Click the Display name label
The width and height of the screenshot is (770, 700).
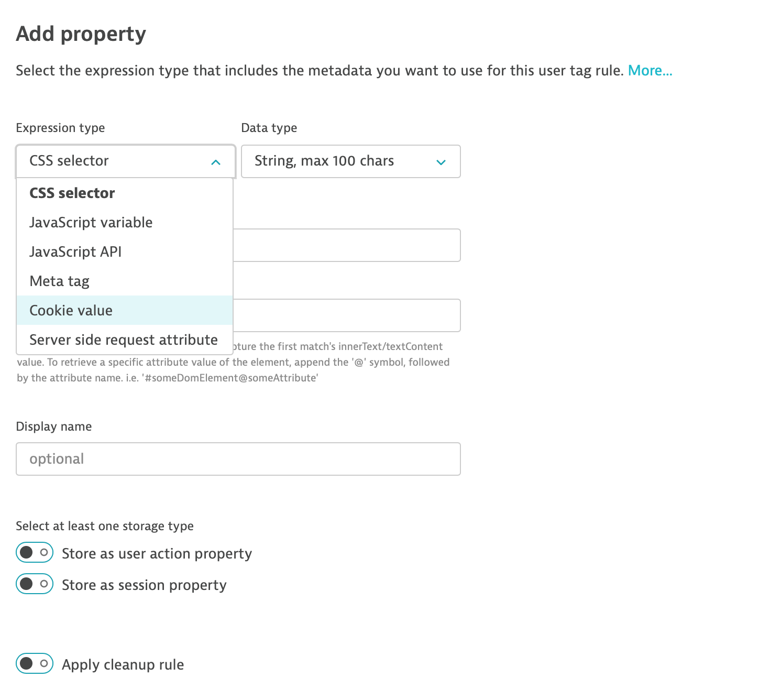(x=54, y=426)
